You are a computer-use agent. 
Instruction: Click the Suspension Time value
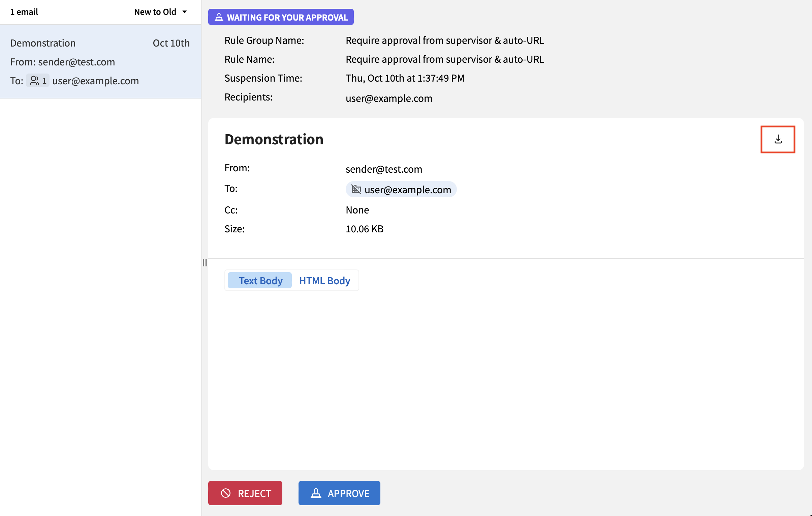coord(405,78)
